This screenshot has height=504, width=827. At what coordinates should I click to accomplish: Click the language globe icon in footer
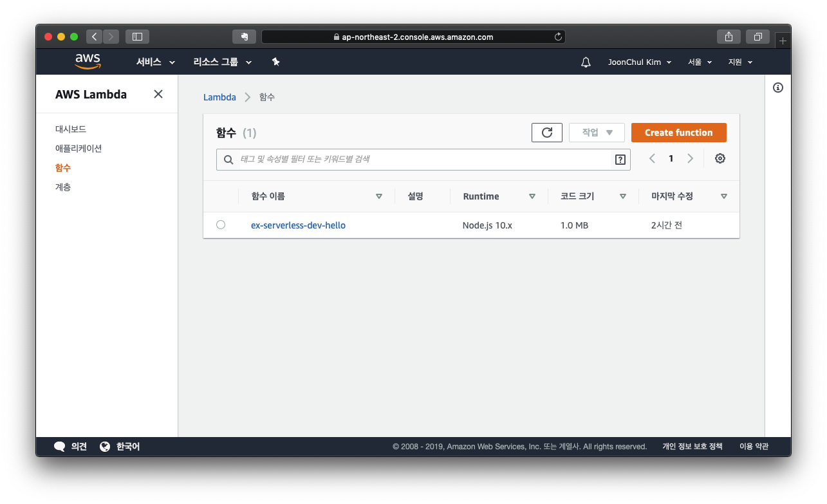coord(105,447)
